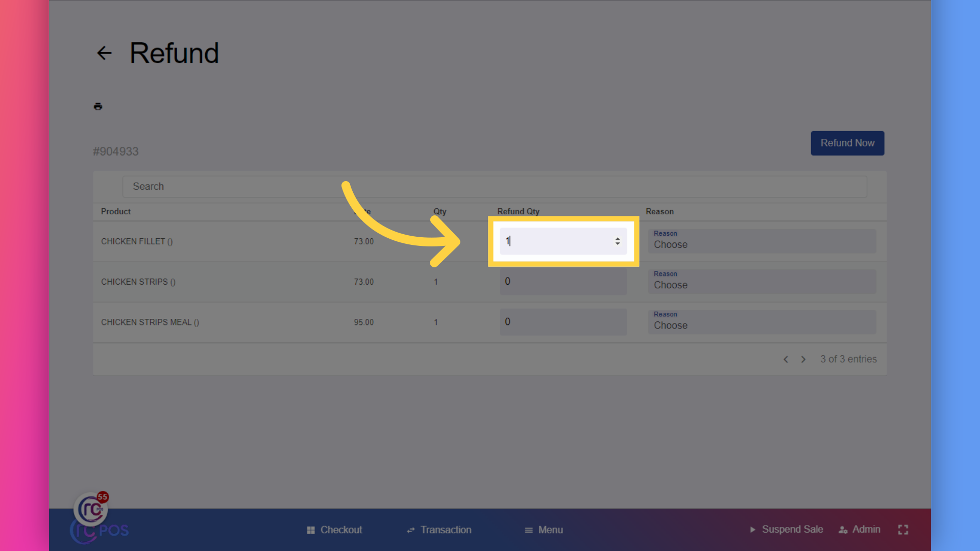Go to next page of entries
Image resolution: width=980 pixels, height=551 pixels.
(803, 360)
